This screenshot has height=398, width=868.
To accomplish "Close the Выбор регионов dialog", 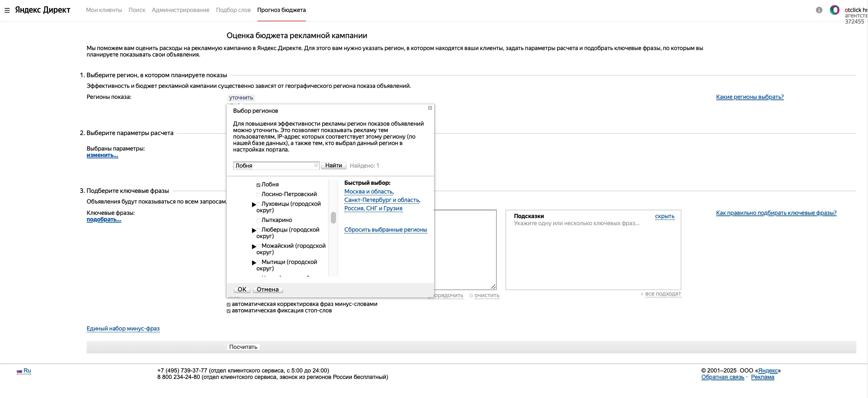I will (x=430, y=108).
